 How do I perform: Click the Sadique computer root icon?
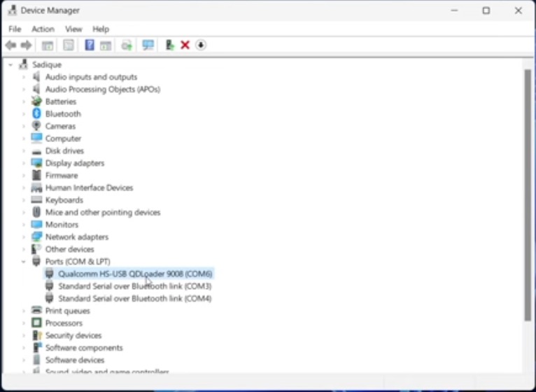[x=23, y=64]
